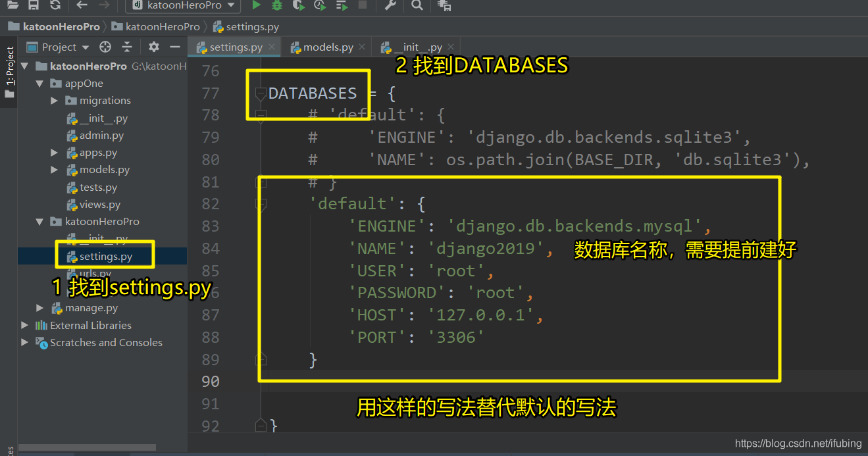Select appOne folder in project tree
The height and width of the screenshot is (456, 868).
tap(84, 84)
